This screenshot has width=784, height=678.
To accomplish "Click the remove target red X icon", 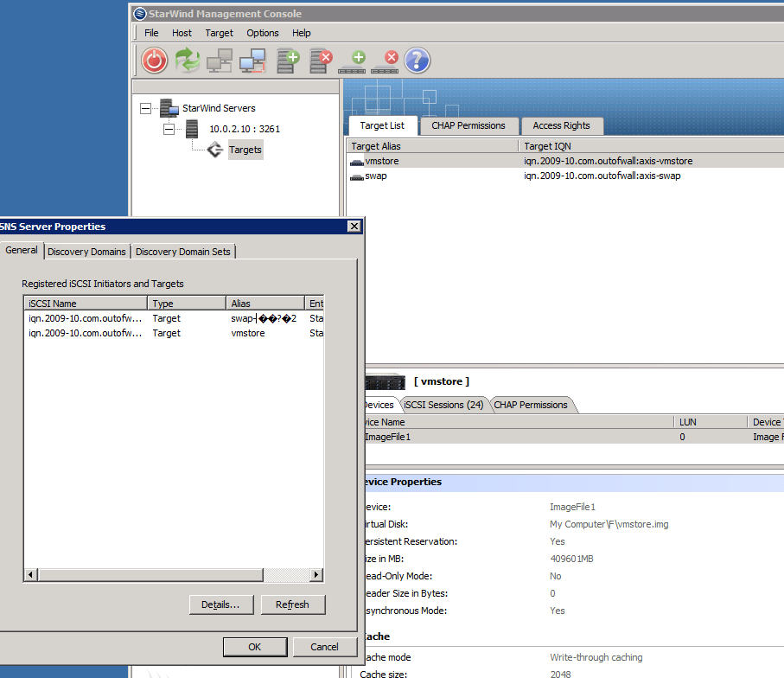I will [x=385, y=62].
